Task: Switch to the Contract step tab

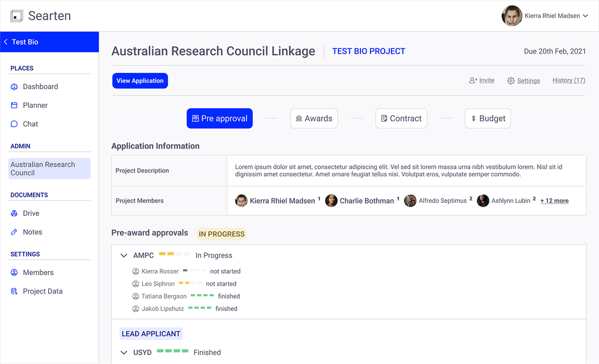Action: [x=401, y=118]
